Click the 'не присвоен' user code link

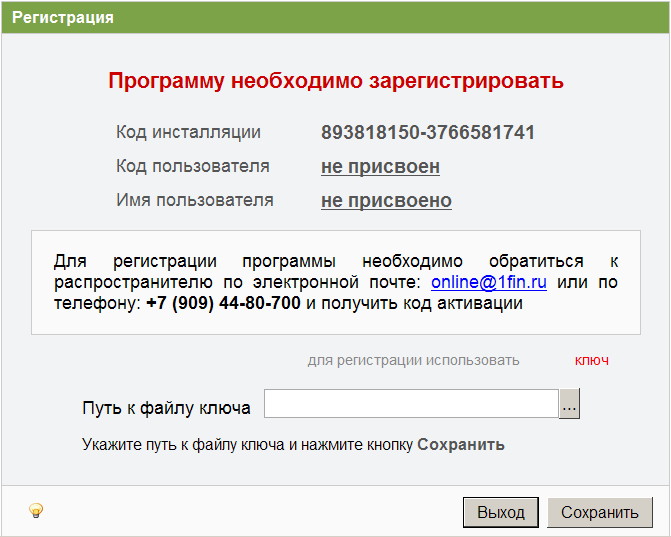point(380,166)
